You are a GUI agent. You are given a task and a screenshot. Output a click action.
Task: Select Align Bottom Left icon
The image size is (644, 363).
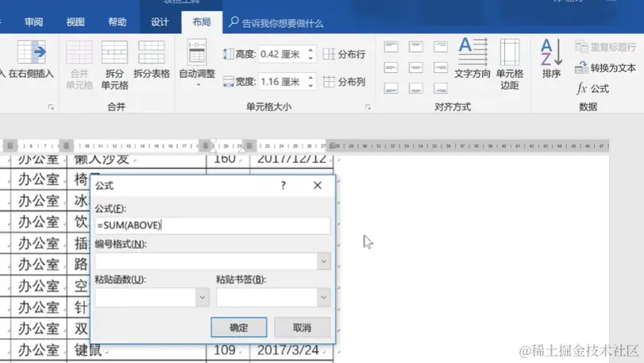tap(391, 88)
